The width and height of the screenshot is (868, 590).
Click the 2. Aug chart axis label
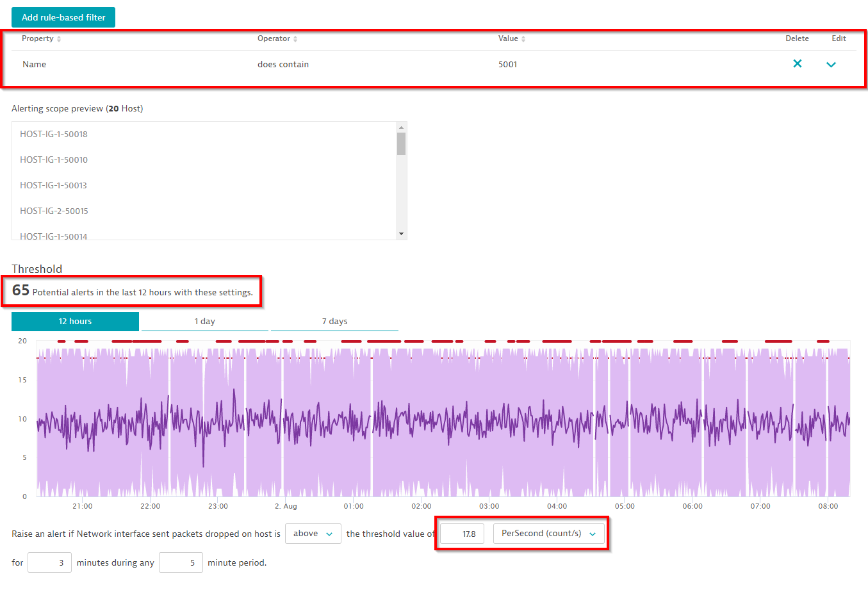[286, 506]
